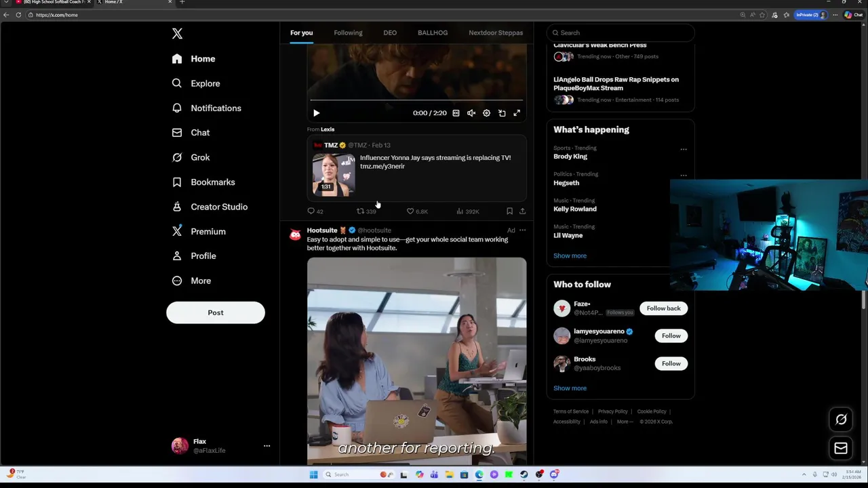Show more under Who to follow

570,388
